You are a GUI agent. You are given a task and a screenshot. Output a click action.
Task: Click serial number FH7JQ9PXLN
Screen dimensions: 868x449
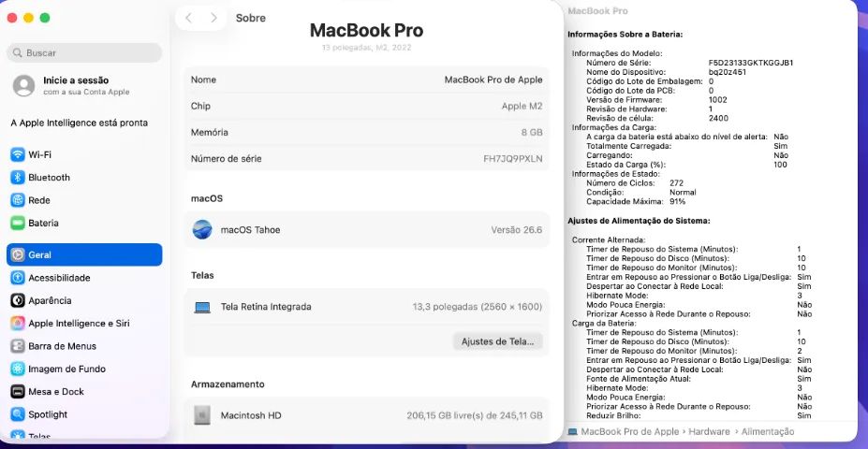[x=512, y=159]
